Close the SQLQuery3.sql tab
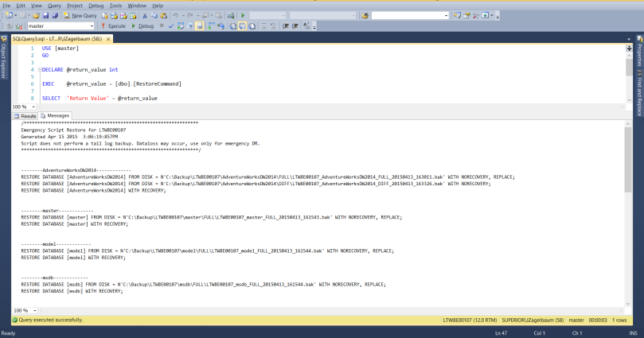The width and height of the screenshot is (644, 338). (x=108, y=39)
